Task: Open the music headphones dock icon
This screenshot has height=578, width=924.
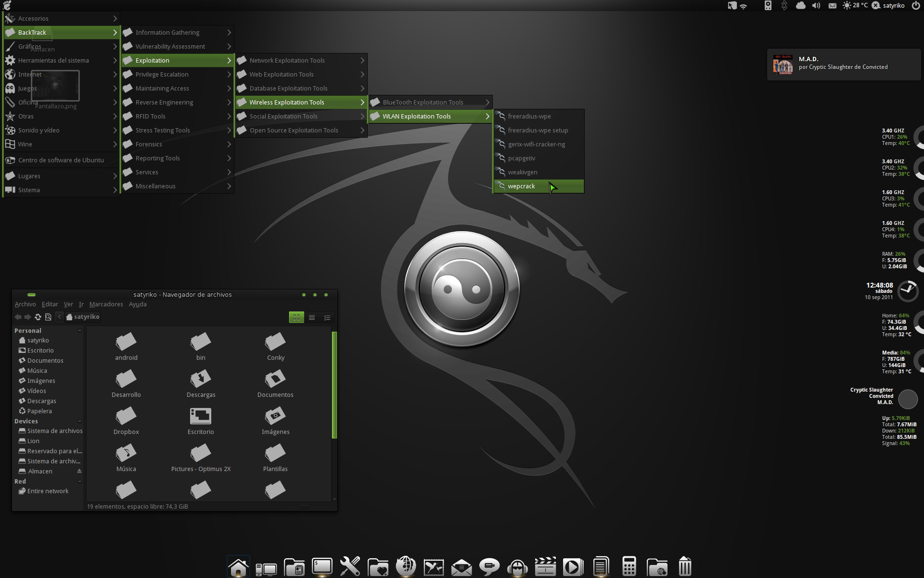Action: point(517,567)
